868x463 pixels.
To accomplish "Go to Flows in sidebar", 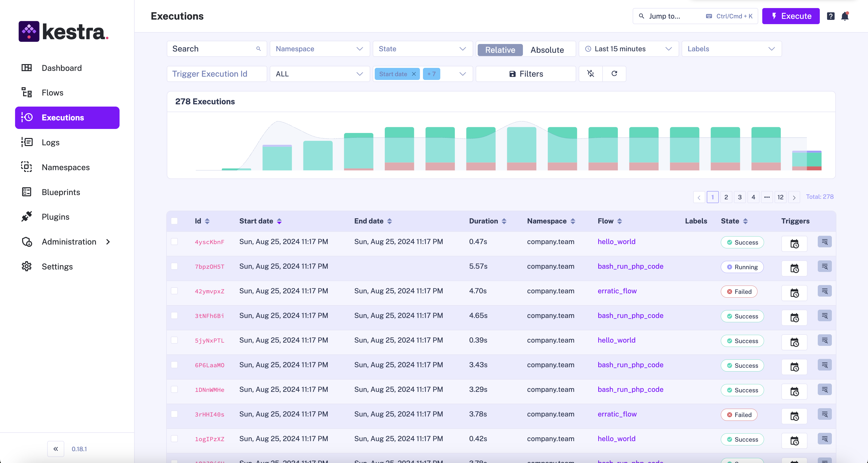I will [52, 92].
